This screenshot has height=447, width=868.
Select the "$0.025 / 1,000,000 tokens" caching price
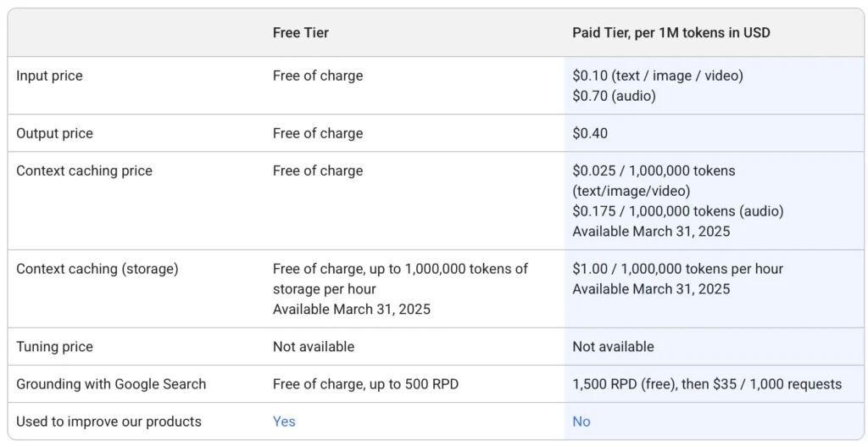coord(654,170)
